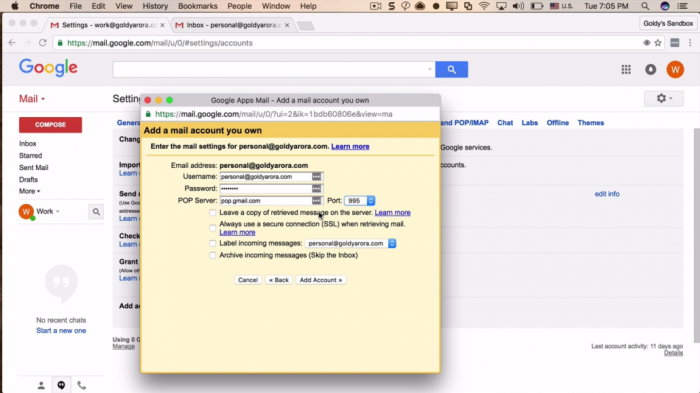Open account avatar W in the header
Viewport: 700px width, 393px height.
pyautogui.click(x=675, y=69)
